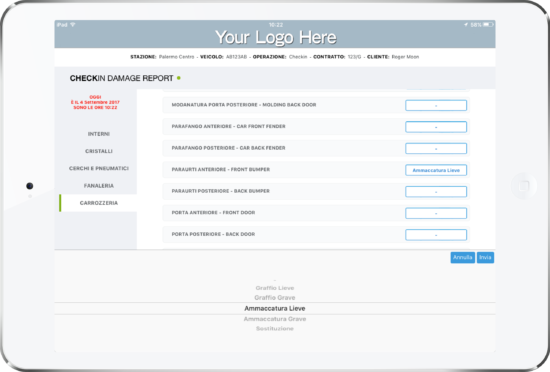Tap the location arrow status icon
The height and width of the screenshot is (372, 550).
point(466,25)
